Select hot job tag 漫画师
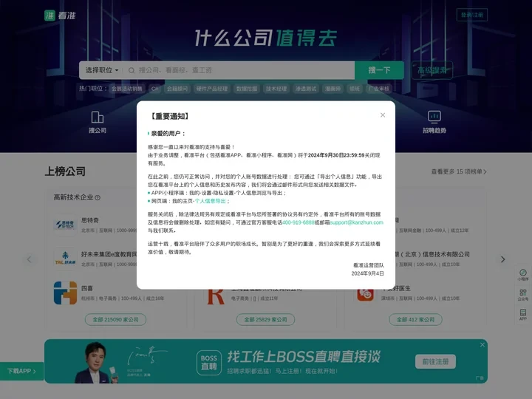 click(x=332, y=89)
